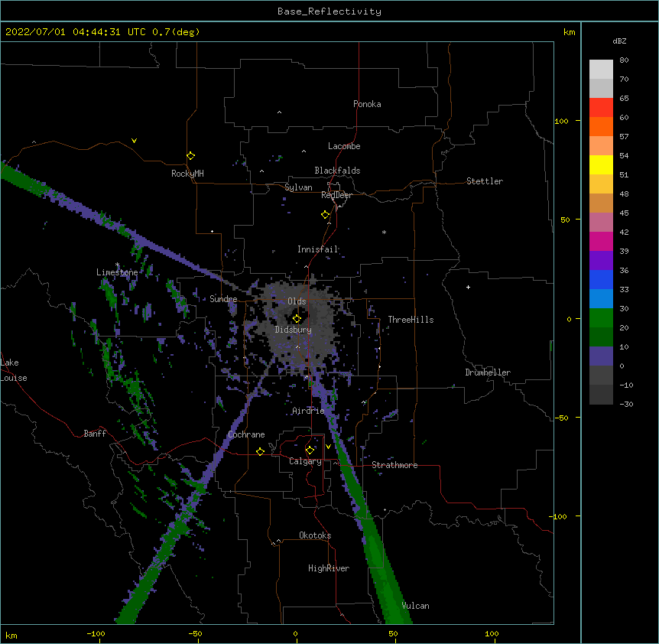
Task: Click the km unit label at top right
Action: 569,32
